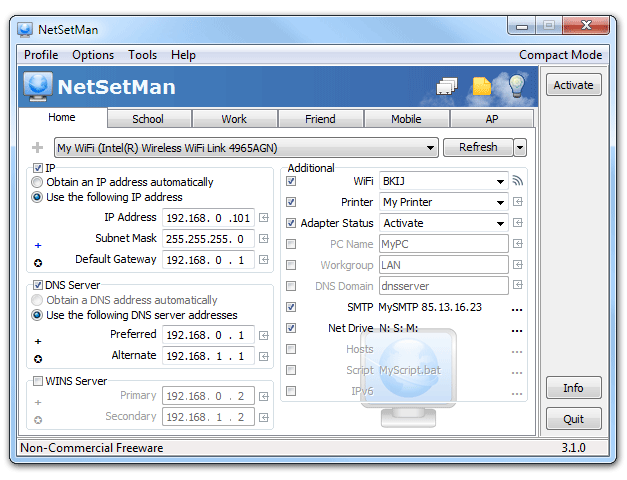
Task: Open the Tools menu
Action: [143, 55]
